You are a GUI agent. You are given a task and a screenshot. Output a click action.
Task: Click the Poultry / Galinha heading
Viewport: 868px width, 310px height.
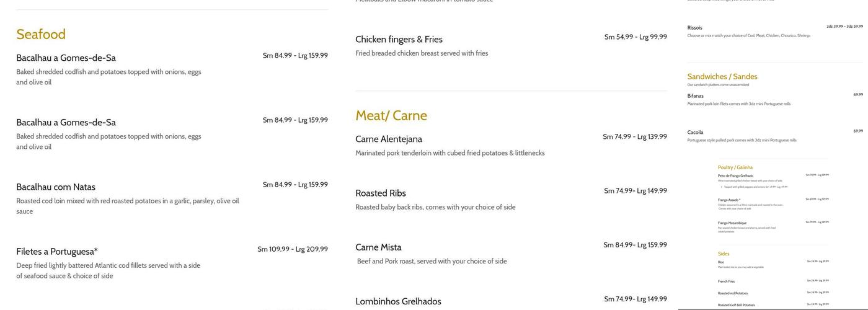coord(735,167)
